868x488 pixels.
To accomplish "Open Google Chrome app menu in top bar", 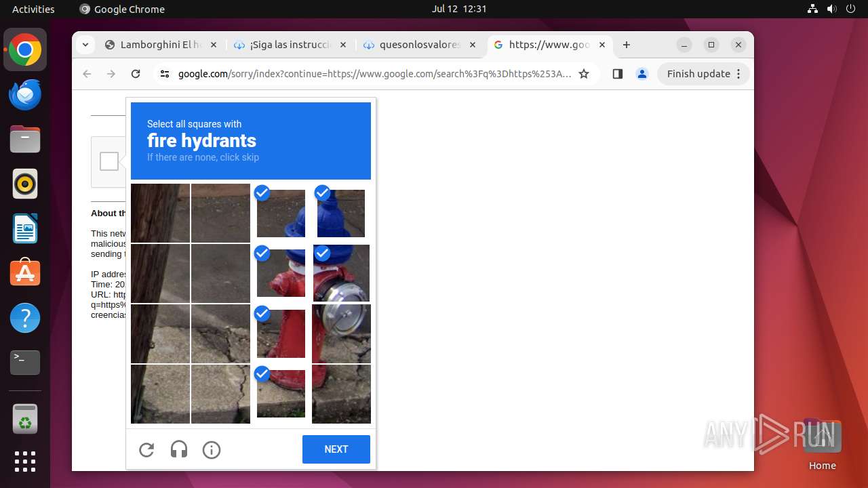I will point(122,9).
